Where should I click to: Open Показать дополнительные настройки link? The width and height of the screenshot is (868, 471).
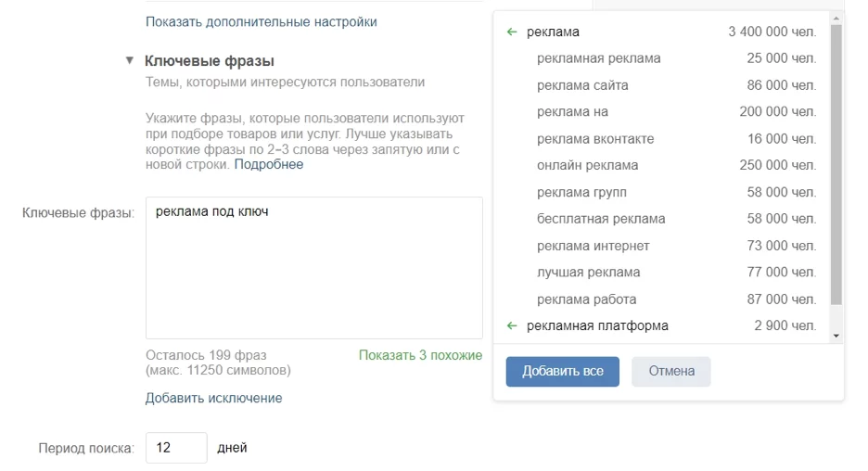[262, 21]
